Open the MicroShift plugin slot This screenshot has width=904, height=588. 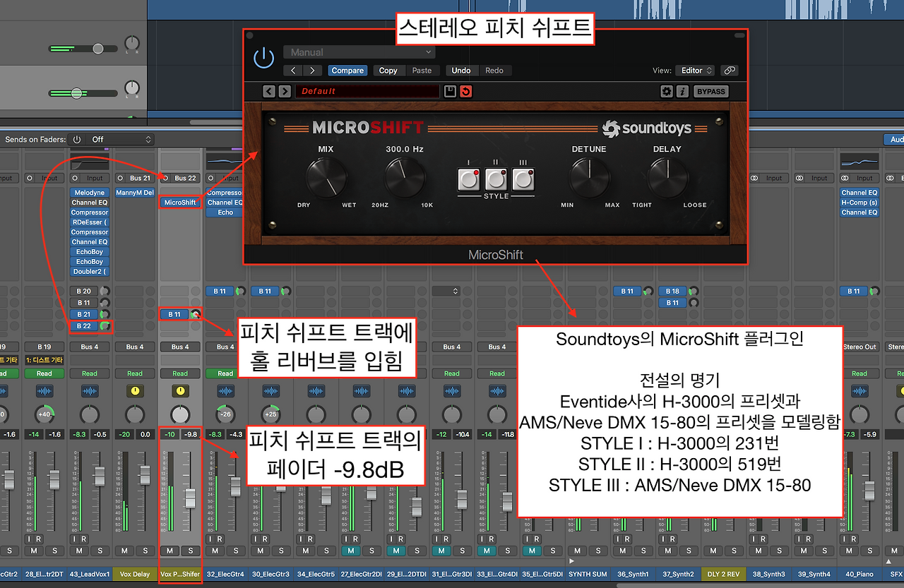tap(180, 203)
